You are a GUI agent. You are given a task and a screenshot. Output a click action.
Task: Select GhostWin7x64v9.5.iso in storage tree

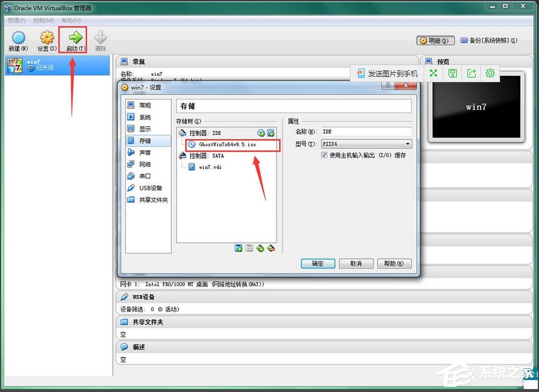(228, 144)
